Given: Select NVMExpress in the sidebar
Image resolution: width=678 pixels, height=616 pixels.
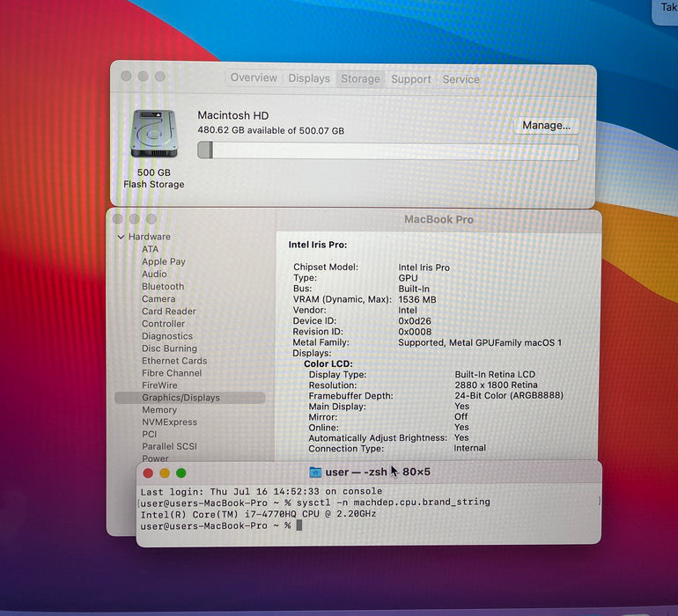Looking at the screenshot, I should coord(169,422).
